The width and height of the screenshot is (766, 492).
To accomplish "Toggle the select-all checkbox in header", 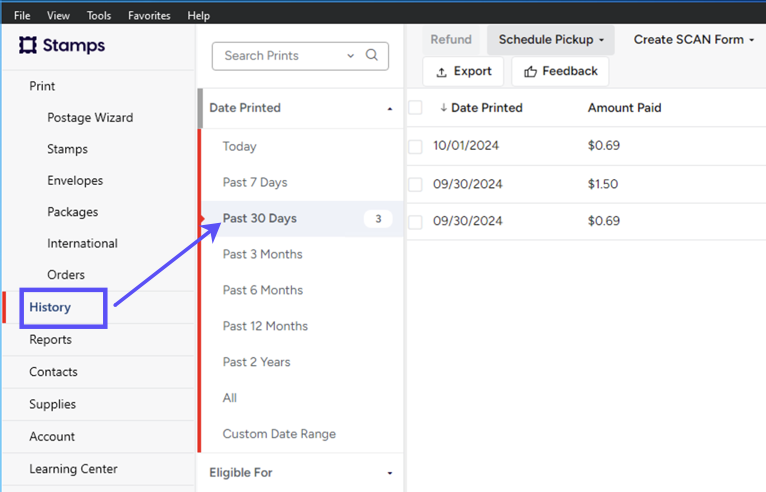I will click(x=415, y=108).
